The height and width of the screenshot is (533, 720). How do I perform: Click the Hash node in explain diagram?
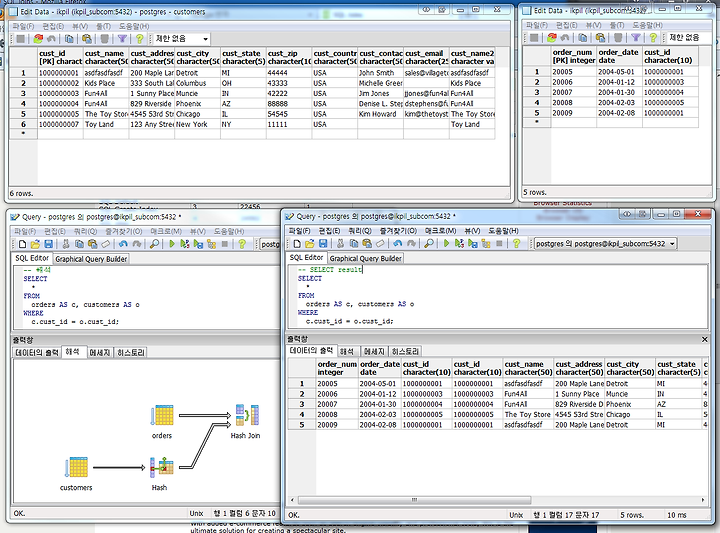tap(161, 474)
